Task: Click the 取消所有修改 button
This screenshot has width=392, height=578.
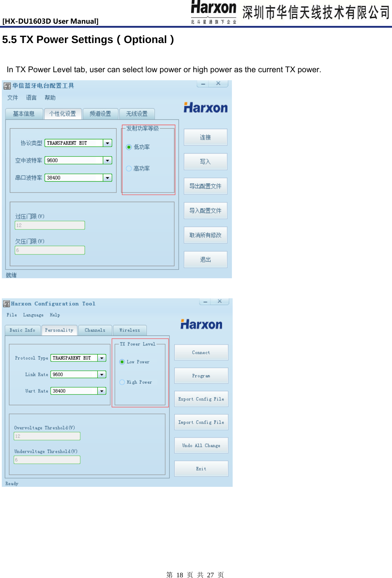Action: [x=205, y=235]
